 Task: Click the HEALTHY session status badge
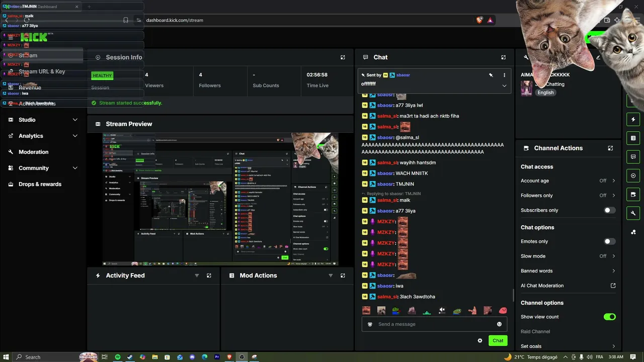(102, 75)
